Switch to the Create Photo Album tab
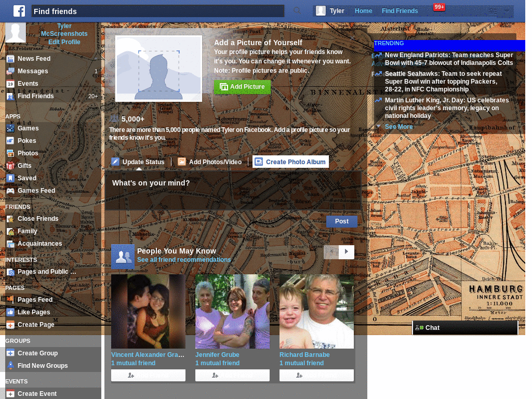Image resolution: width=532 pixels, height=399 pixels. 291,162
